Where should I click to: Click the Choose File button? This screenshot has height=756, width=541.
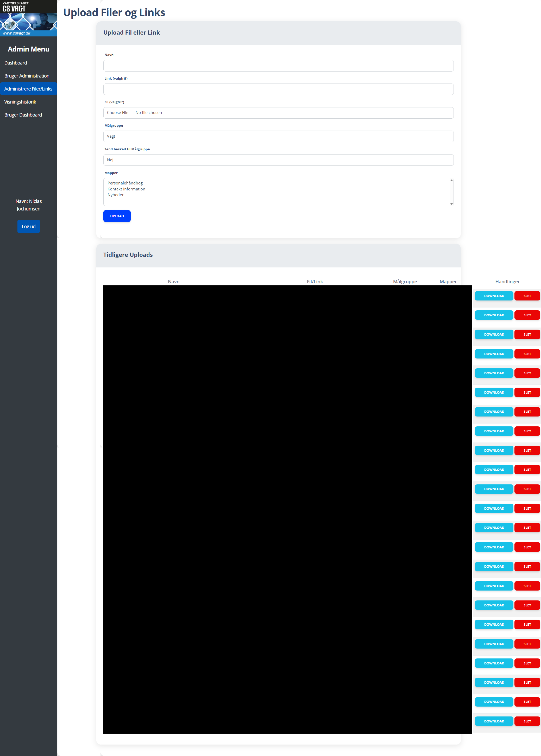coord(118,113)
